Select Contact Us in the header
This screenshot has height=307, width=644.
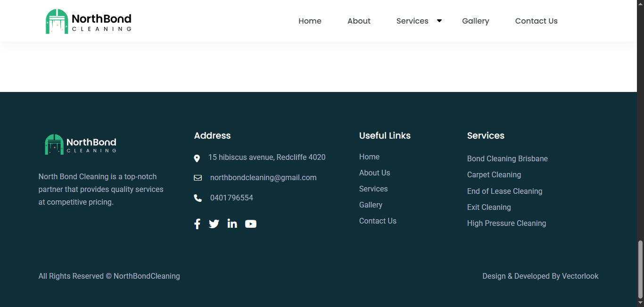(536, 21)
